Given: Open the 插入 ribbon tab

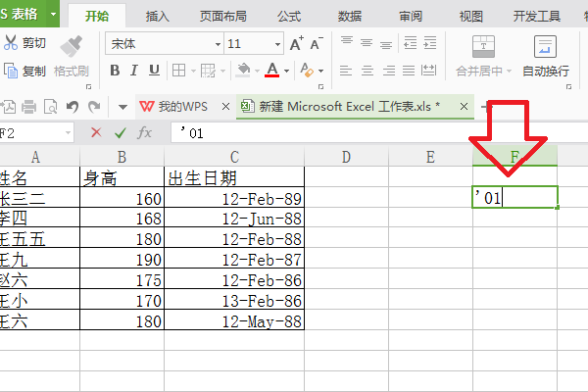Looking at the screenshot, I should (158, 16).
